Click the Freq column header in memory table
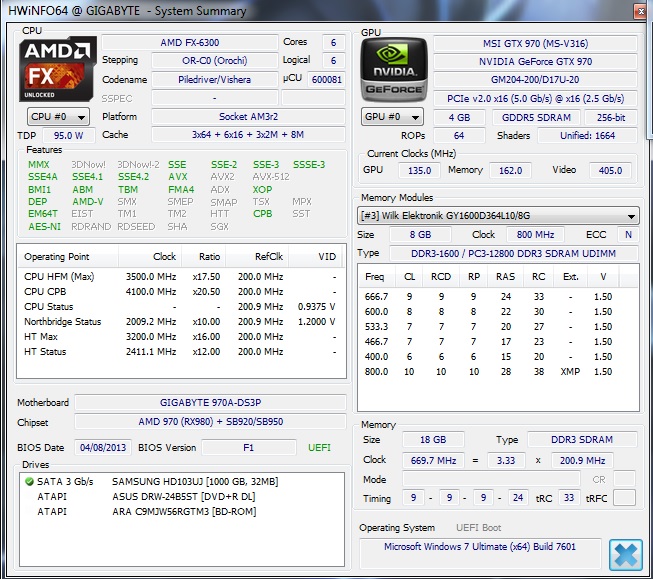Image resolution: width=653 pixels, height=579 pixels. 375,277
